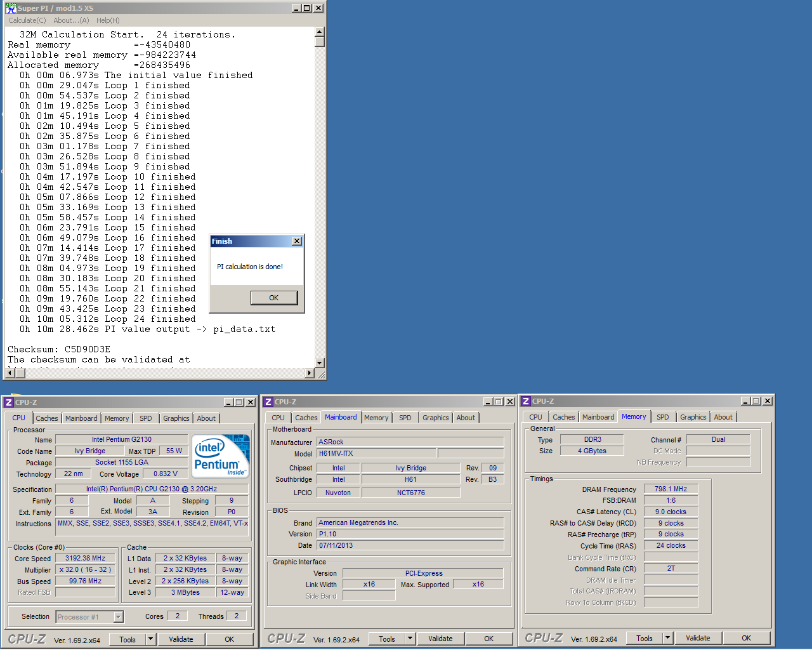The height and width of the screenshot is (650, 812).
Task: Click the Cycle Time value 24 clocks
Action: 671,546
